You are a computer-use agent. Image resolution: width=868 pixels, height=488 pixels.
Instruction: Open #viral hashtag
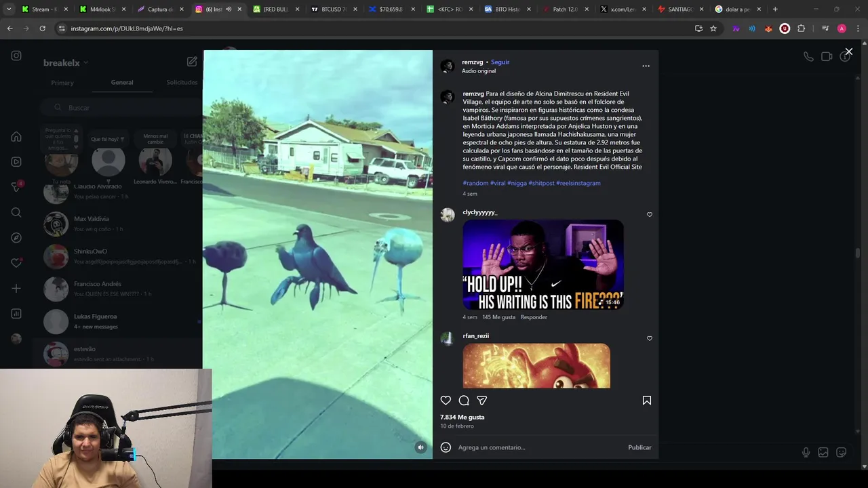(x=498, y=183)
